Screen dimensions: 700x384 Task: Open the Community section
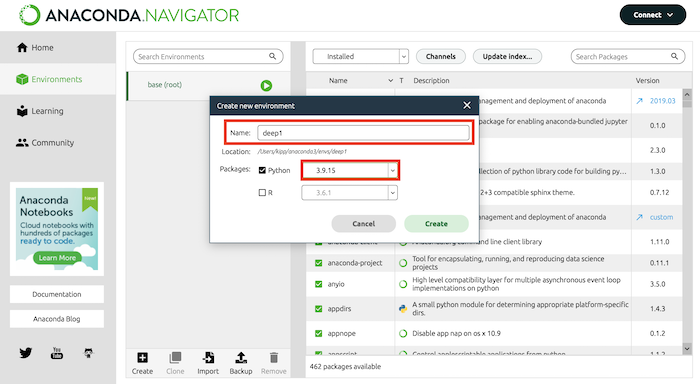pos(58,142)
